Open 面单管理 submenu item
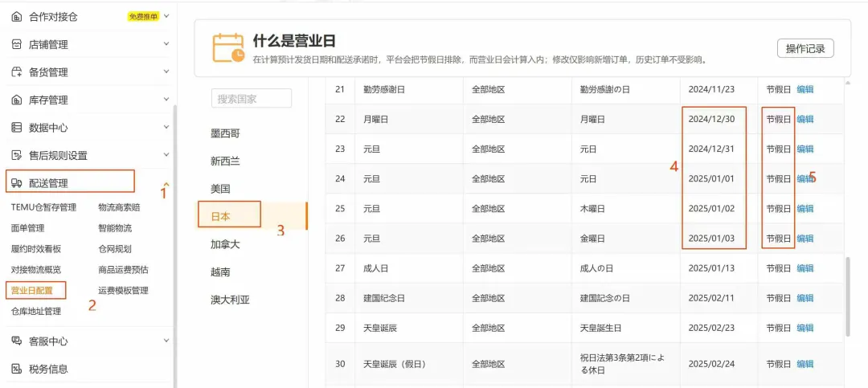 [27, 228]
